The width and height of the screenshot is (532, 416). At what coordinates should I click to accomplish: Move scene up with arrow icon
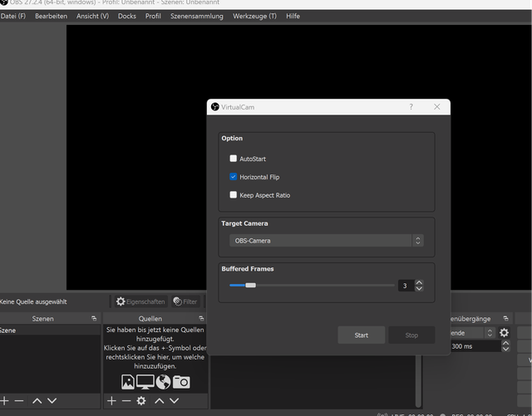pos(37,401)
